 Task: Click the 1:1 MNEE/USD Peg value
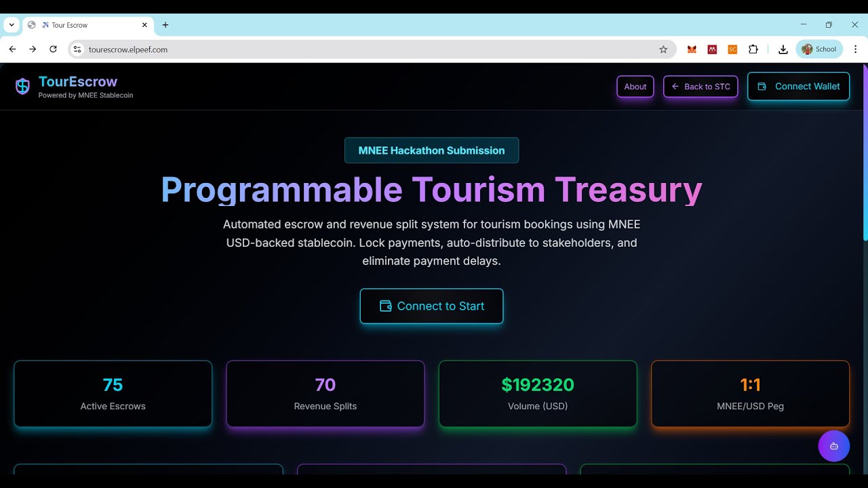(750, 385)
